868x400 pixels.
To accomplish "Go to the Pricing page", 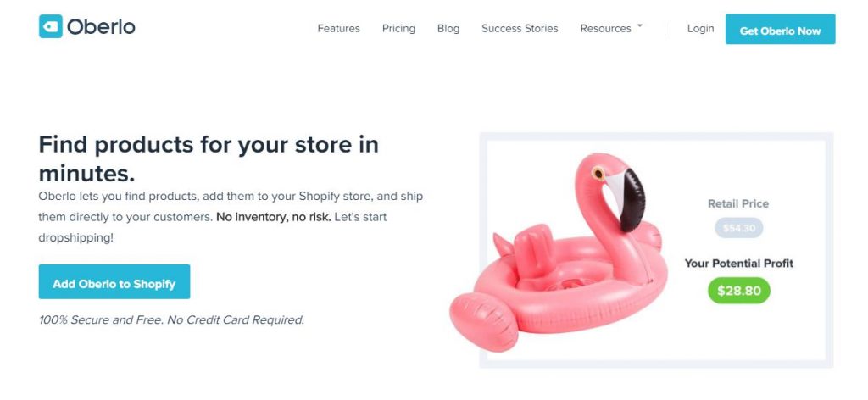I will click(398, 28).
